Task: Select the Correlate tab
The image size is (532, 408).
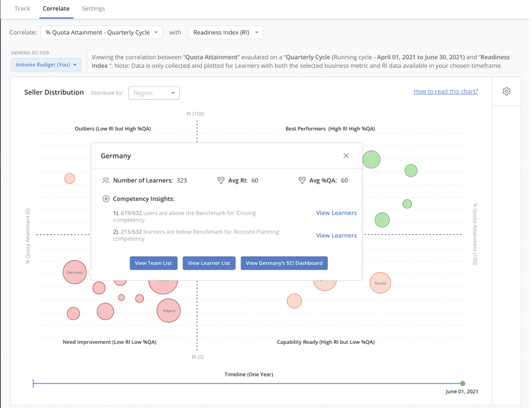Action: coord(56,8)
